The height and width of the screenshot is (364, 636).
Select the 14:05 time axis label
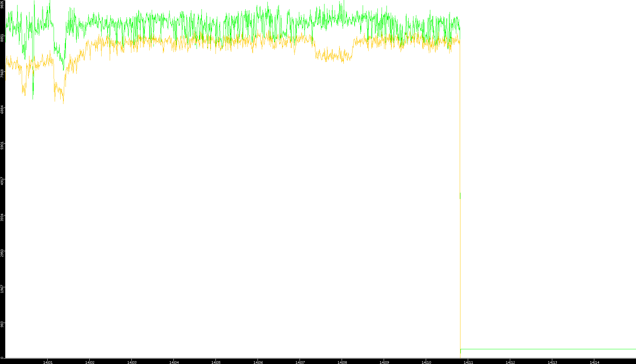pyautogui.click(x=216, y=362)
